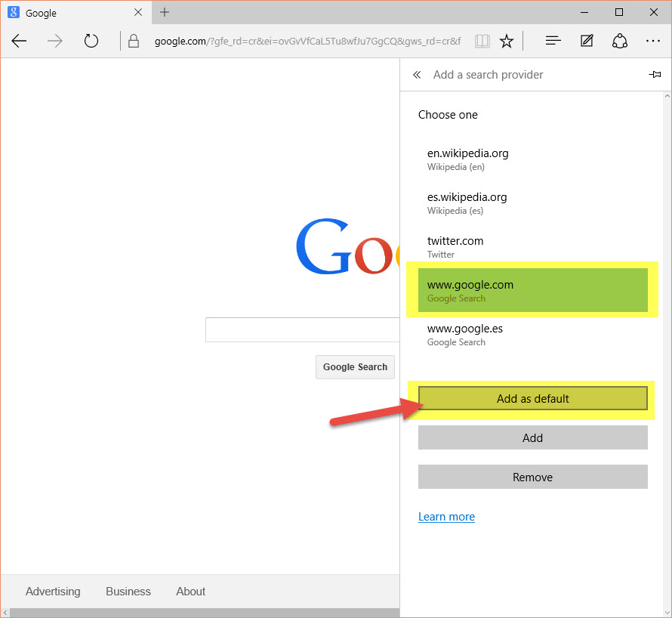Viewport: 672px width, 618px height.
Task: Select www.google.es provider entry
Action: point(533,335)
